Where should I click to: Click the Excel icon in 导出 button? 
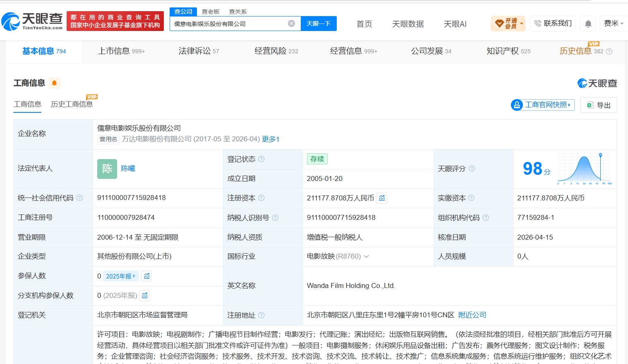click(590, 105)
